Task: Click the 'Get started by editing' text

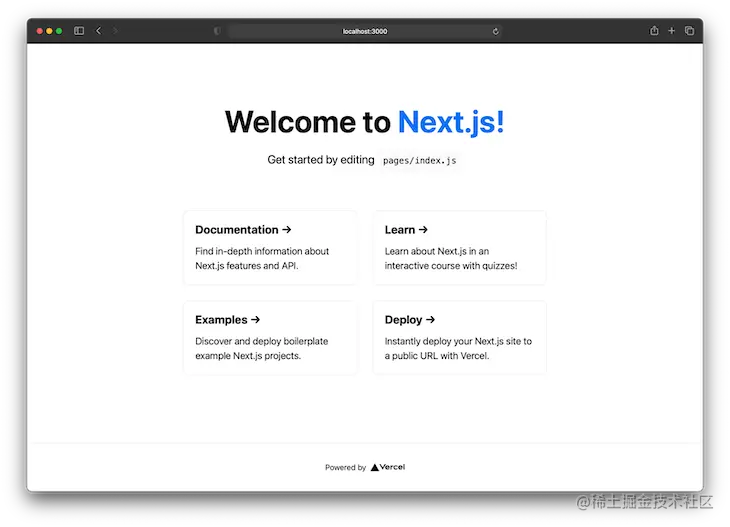Action: (321, 160)
